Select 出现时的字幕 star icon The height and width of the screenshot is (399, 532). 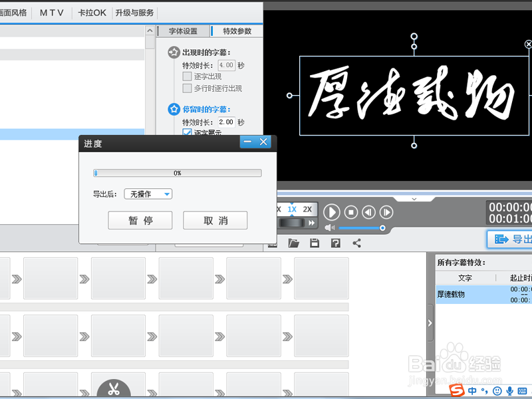pos(174,53)
